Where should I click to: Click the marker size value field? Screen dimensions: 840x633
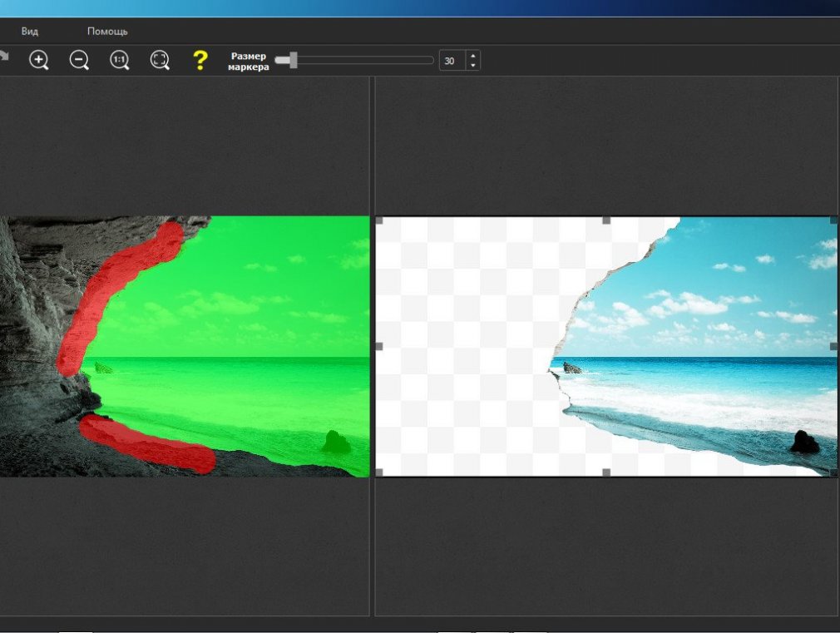(x=452, y=61)
